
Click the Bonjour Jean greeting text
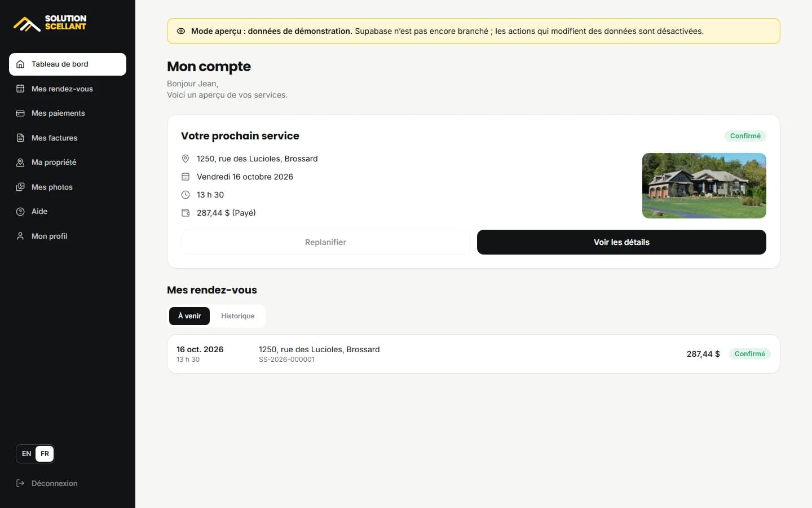[192, 84]
